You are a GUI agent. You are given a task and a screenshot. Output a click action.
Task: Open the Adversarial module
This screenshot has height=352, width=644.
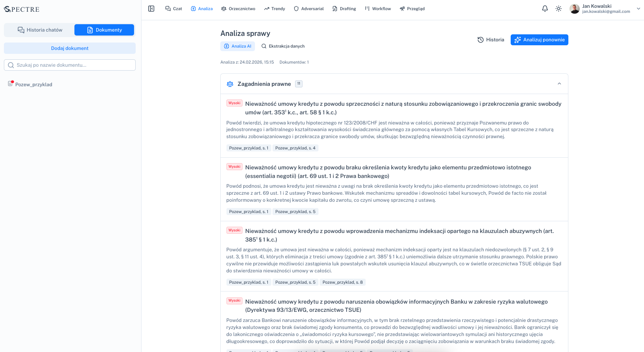click(x=308, y=8)
